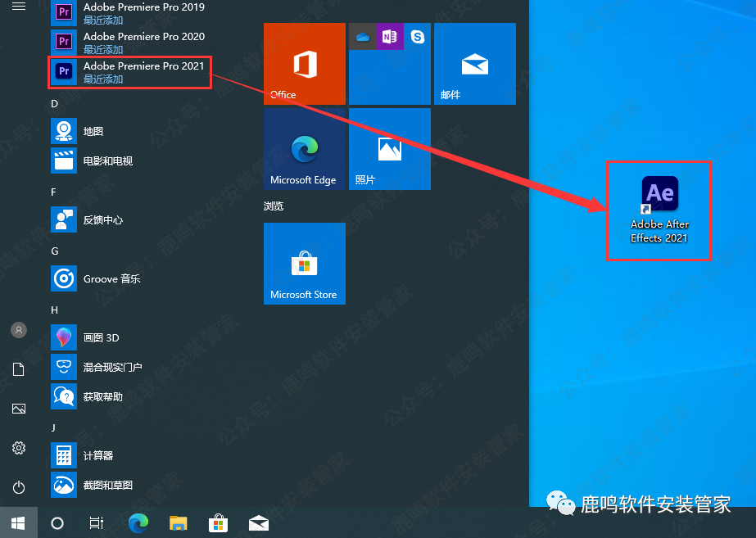The width and height of the screenshot is (756, 538).
Task: Open the Photos (照片) tile
Action: 389,149
